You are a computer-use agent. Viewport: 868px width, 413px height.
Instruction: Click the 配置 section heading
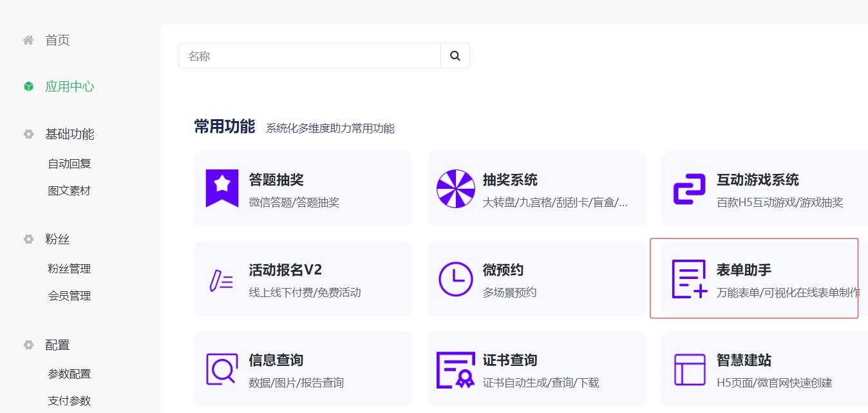[x=57, y=345]
